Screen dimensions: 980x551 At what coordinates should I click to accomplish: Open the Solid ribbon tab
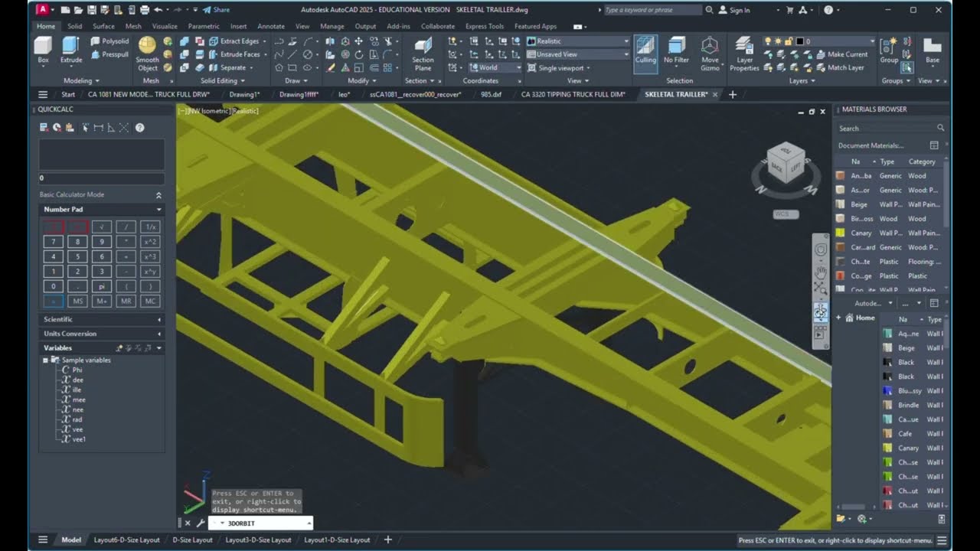(74, 26)
